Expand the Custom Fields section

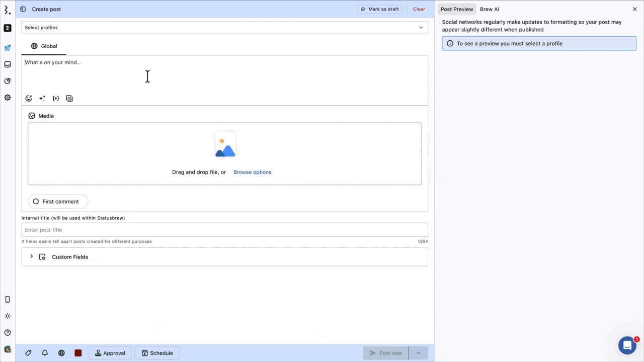[225, 257]
